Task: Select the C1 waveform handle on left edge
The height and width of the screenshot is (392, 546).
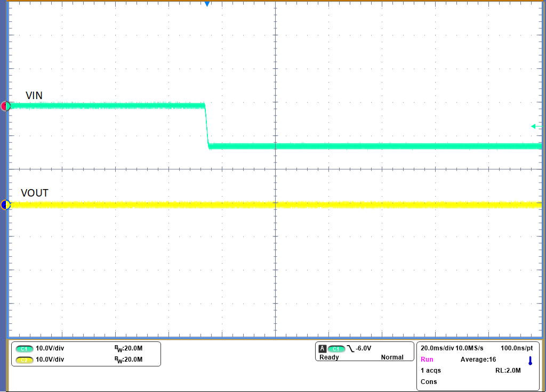Action: click(4, 105)
